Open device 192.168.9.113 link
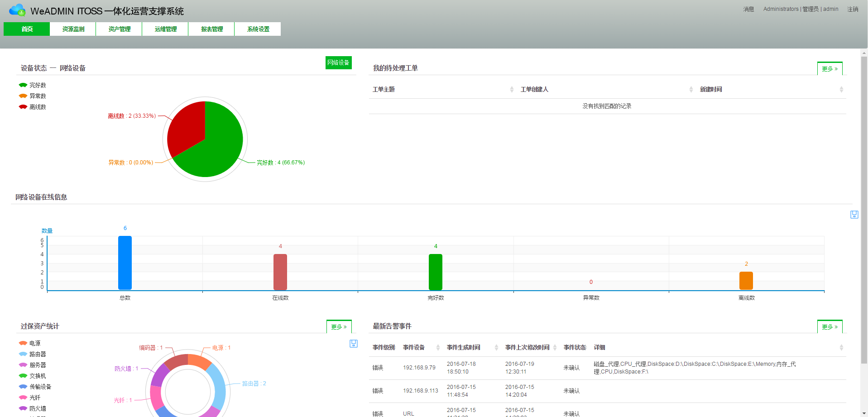This screenshot has width=868, height=417. [421, 391]
